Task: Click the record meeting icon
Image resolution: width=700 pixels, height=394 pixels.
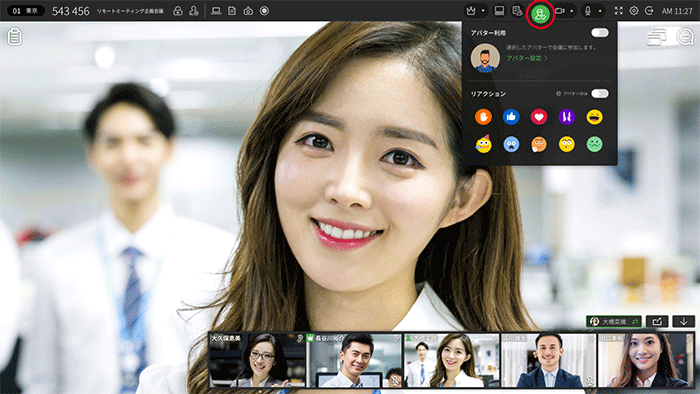Action: pos(264,11)
